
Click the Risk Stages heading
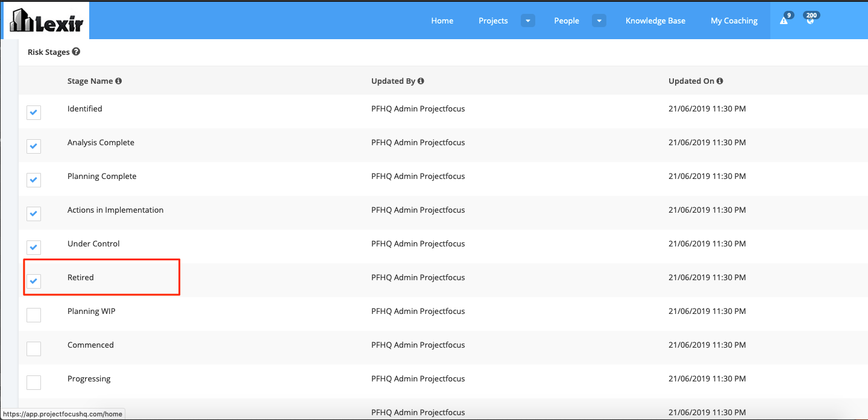tap(49, 52)
